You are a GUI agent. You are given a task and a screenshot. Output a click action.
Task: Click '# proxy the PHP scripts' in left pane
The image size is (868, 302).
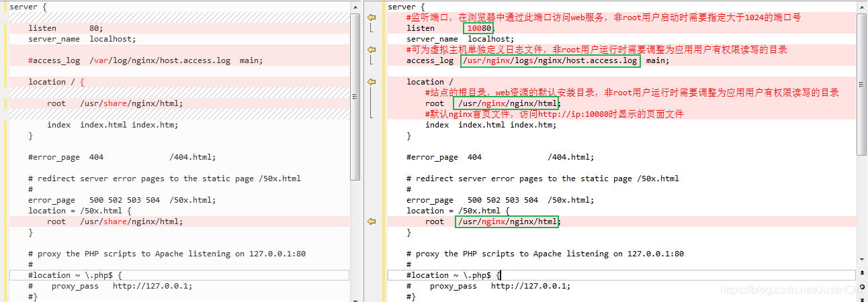click(x=167, y=254)
